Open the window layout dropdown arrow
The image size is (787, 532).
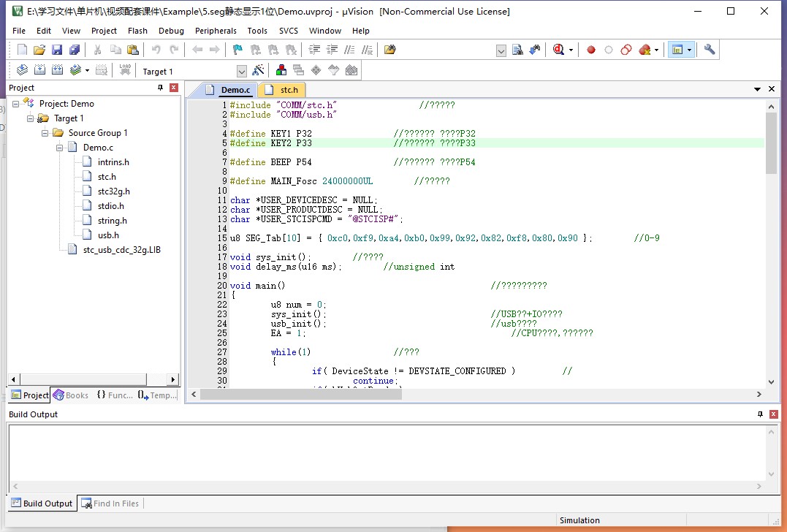(x=689, y=50)
